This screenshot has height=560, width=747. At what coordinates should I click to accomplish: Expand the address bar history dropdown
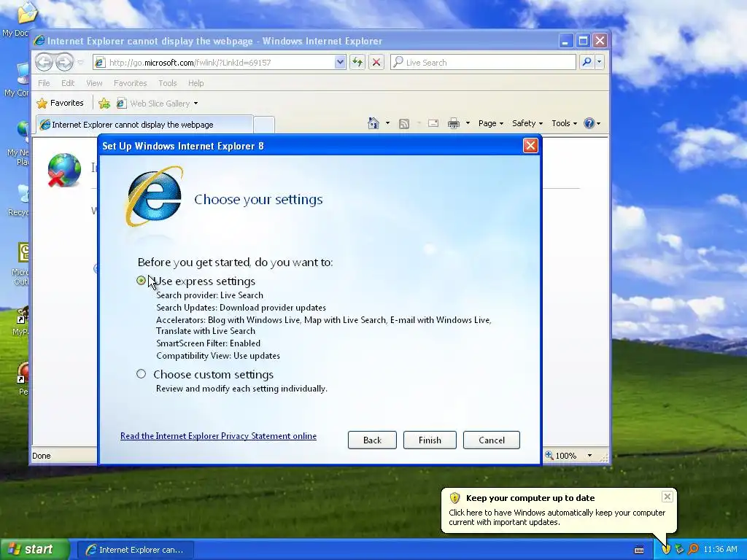[340, 62]
